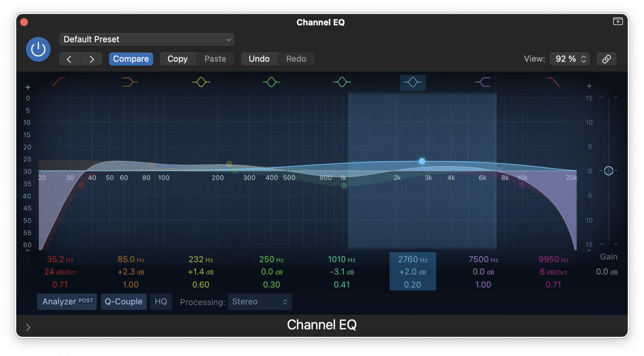Select the 9950 Hz frequency value
Screen dimensions: 644x356
553,259
